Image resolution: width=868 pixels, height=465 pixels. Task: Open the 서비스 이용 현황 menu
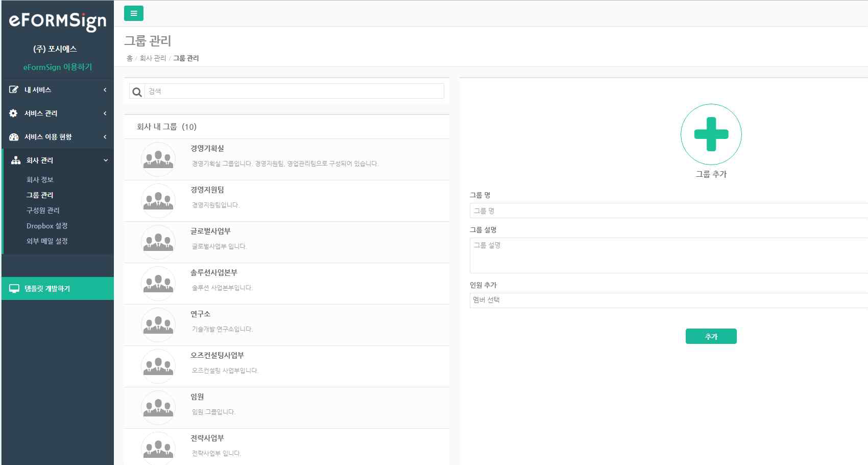tap(58, 137)
